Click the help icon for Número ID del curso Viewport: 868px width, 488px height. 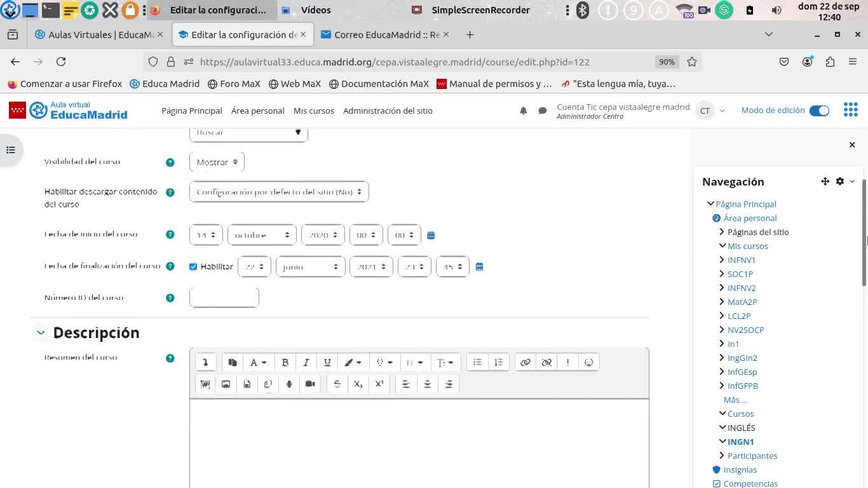170,298
